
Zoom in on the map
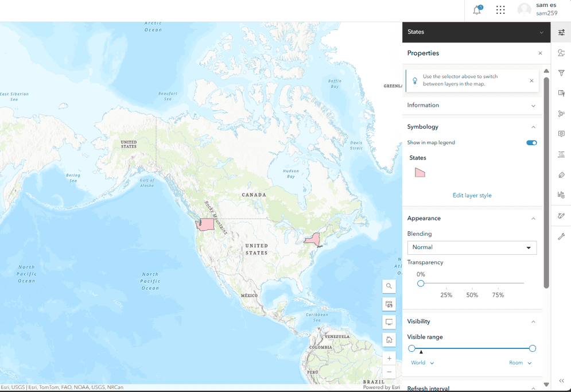[x=389, y=359]
